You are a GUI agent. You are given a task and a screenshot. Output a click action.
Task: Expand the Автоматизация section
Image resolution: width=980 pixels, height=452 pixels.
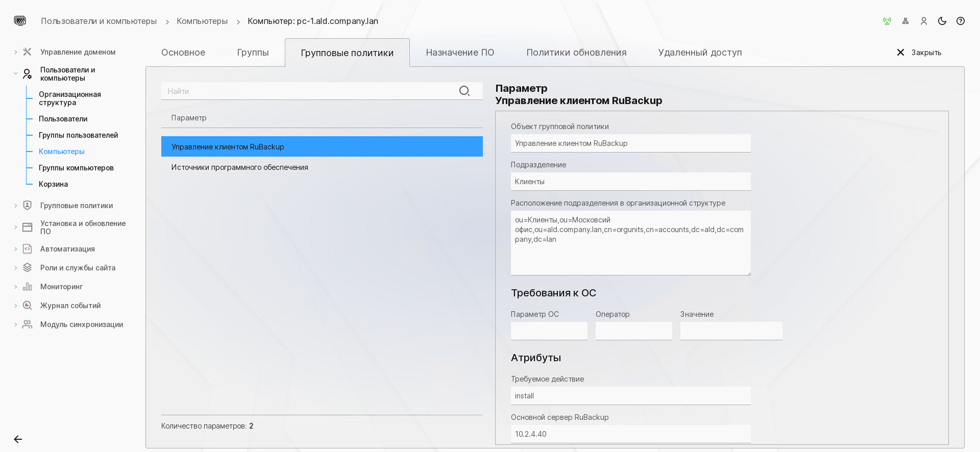tap(16, 249)
